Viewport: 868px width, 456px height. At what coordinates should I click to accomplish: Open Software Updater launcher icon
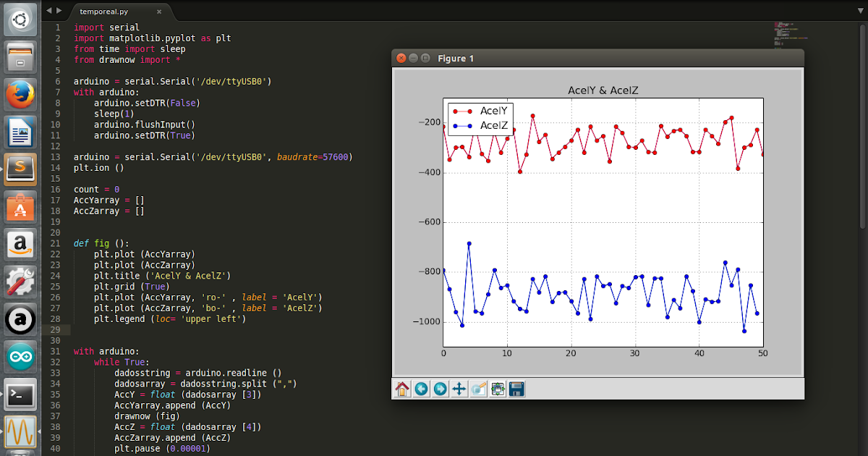tap(20, 320)
